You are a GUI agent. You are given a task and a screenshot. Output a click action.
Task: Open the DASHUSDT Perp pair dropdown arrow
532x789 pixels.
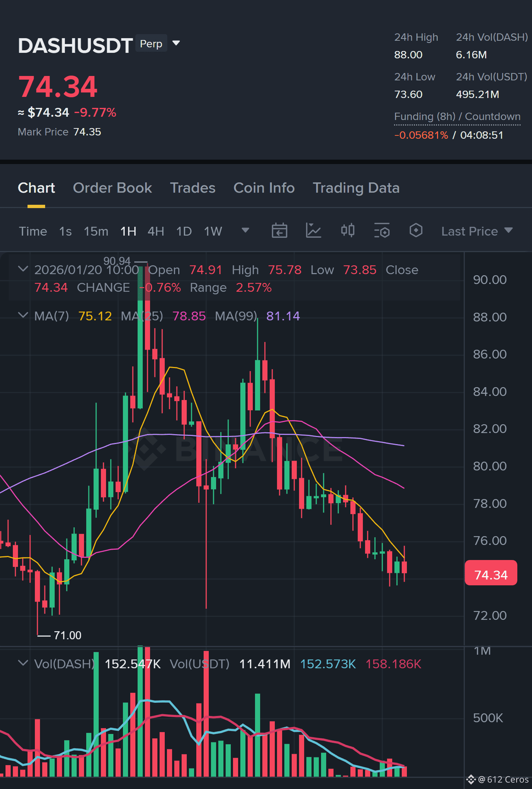coord(176,43)
